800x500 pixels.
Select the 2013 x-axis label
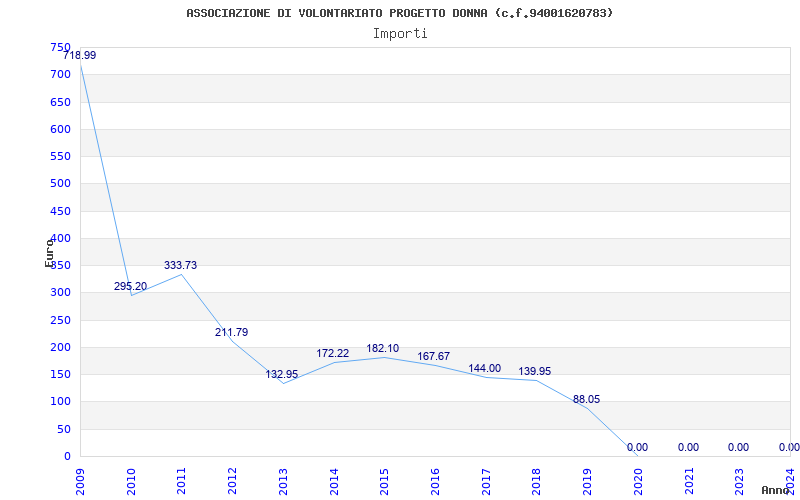(x=283, y=481)
